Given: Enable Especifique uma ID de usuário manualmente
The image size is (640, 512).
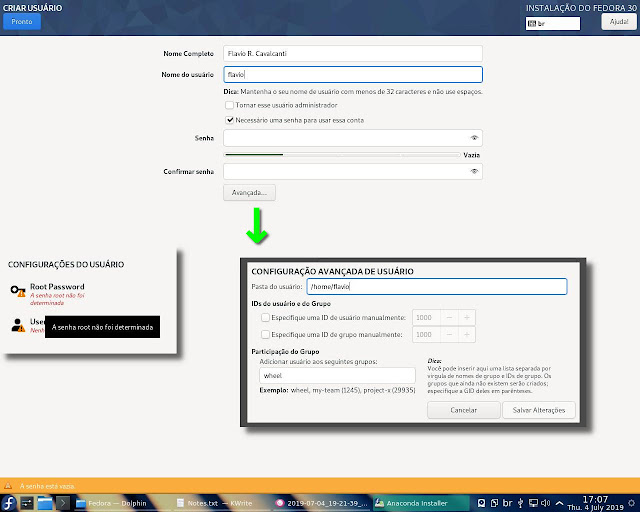Looking at the screenshot, I should [x=265, y=318].
